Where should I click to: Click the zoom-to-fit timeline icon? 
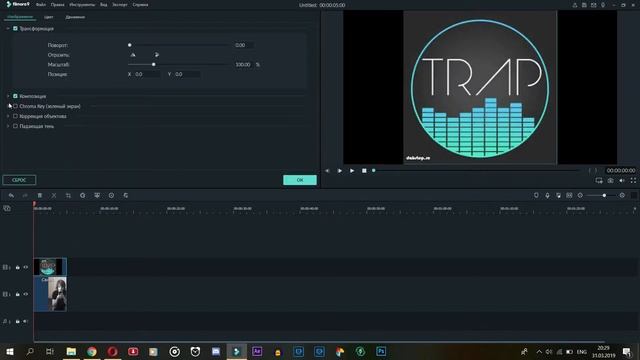click(569, 196)
